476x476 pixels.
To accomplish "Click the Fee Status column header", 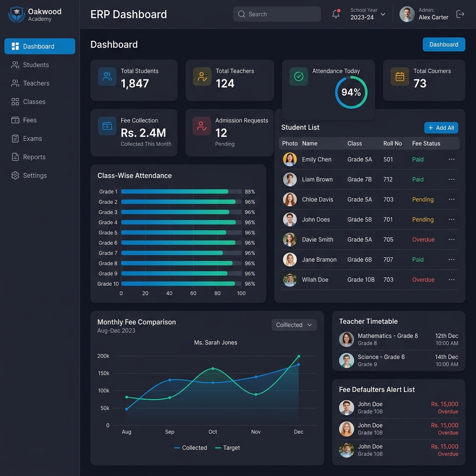I will pos(426,144).
